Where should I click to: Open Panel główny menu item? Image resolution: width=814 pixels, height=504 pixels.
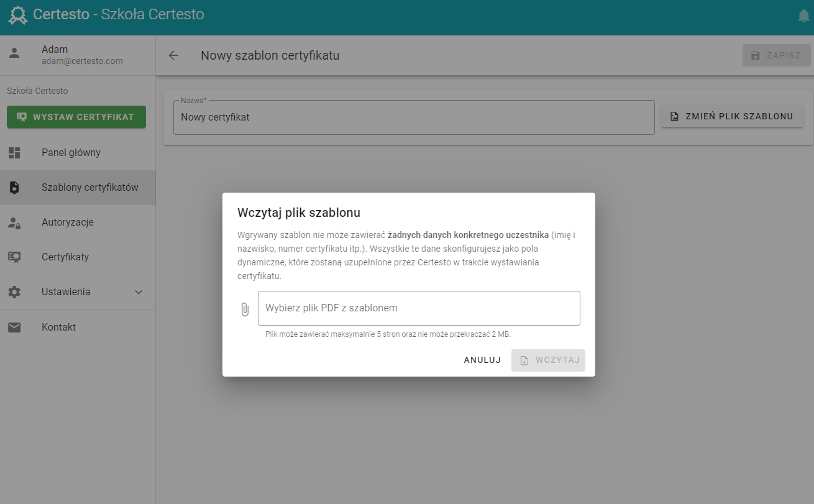78,153
